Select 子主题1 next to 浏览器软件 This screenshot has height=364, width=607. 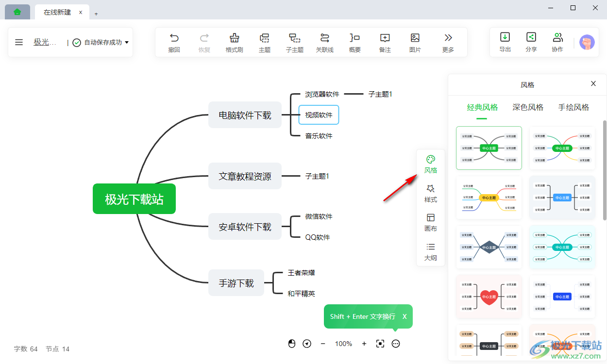coord(380,94)
